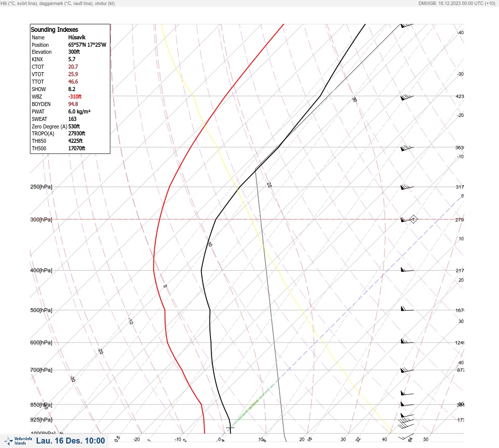
Task: Click the Lau. 16 Des. 10:00 timestamp
Action: coord(70,441)
